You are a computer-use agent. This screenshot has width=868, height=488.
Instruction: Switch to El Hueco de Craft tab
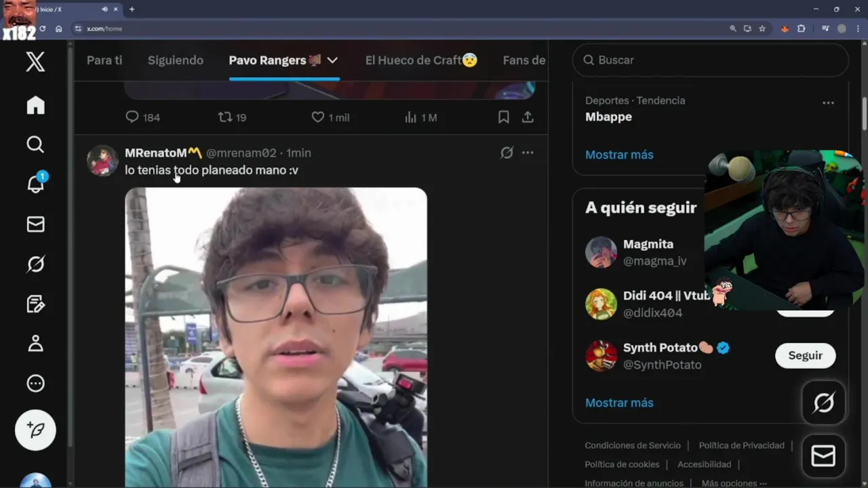point(421,60)
